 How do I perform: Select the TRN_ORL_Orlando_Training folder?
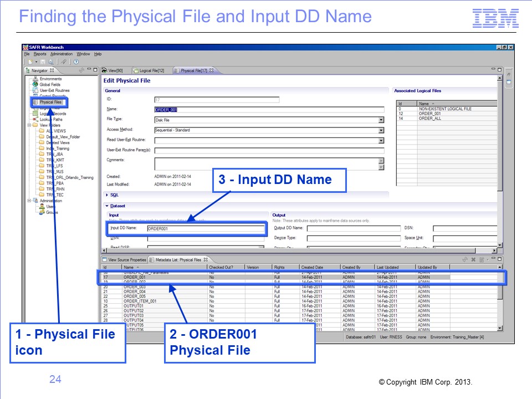pyautogui.click(x=70, y=177)
